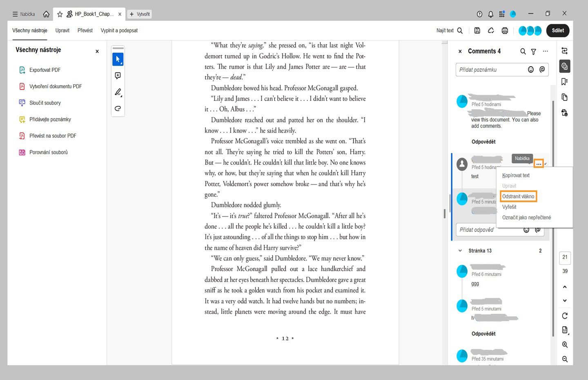This screenshot has width=588, height=380.
Task: Go to previous page with up arrow
Action: point(565,287)
